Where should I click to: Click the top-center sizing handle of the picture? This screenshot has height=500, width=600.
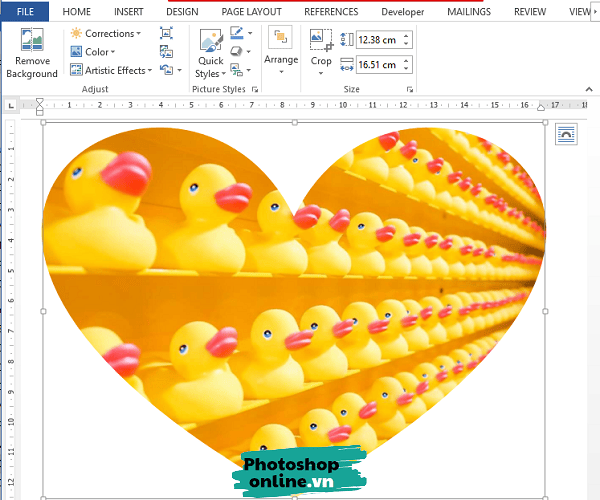(294, 122)
